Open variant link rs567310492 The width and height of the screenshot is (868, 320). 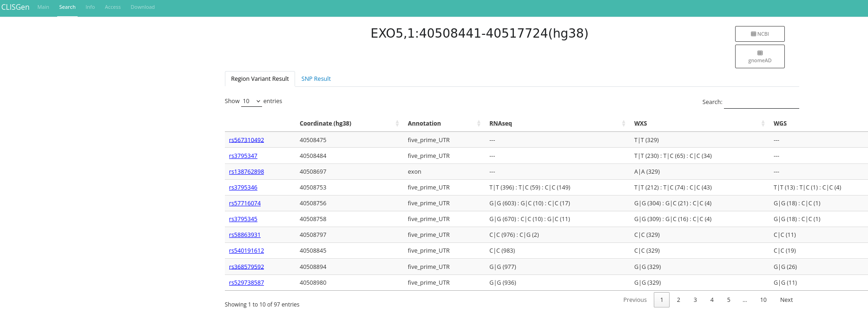click(x=246, y=140)
